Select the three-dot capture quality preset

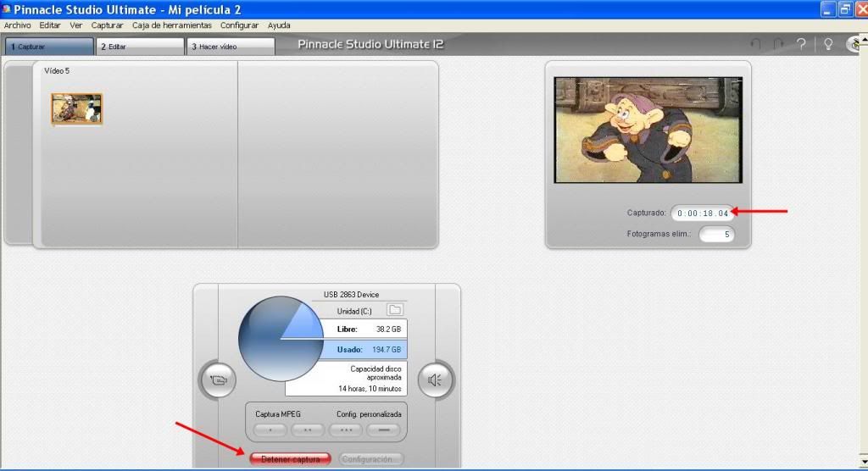pyautogui.click(x=345, y=429)
